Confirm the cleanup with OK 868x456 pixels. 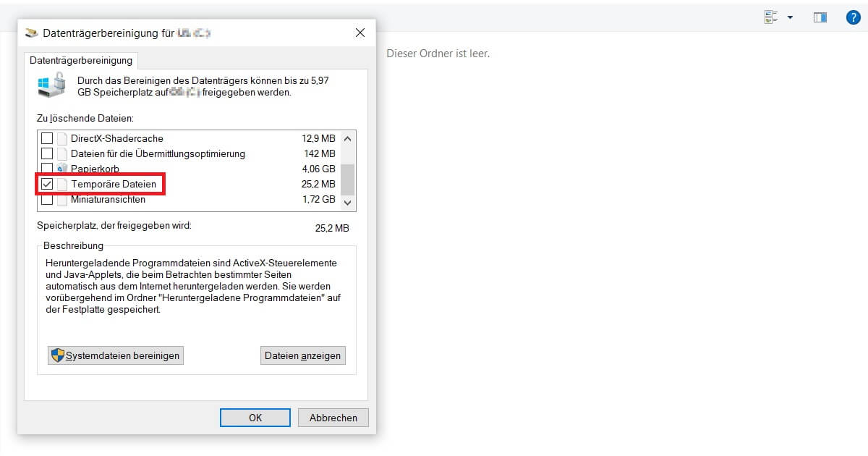[255, 418]
